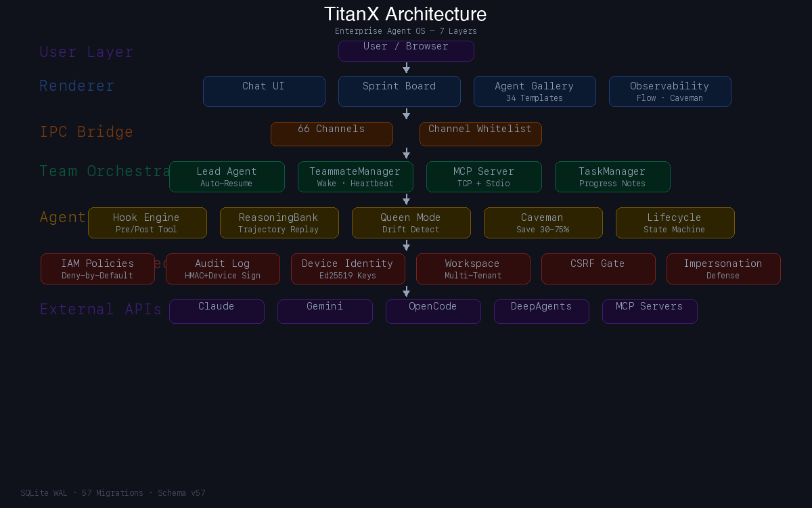Open the MCP Server TCP + Stdio node
The width and height of the screenshot is (812, 508).
[x=484, y=176]
